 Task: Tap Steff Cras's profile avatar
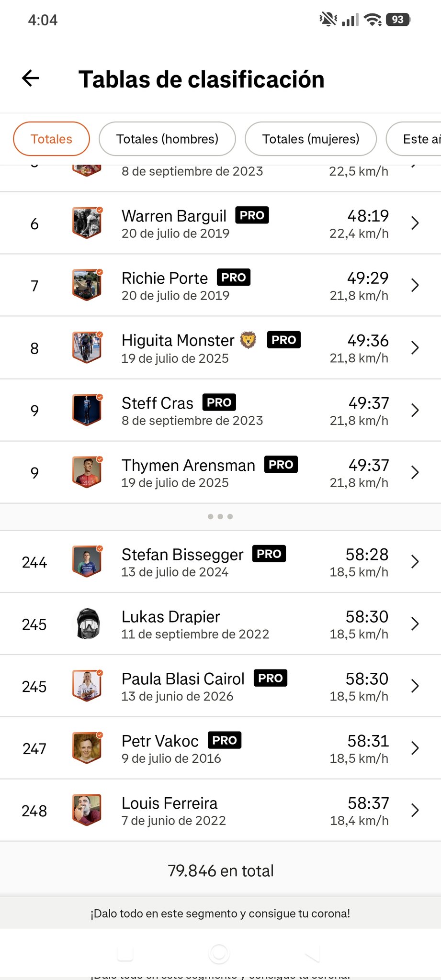[87, 410]
